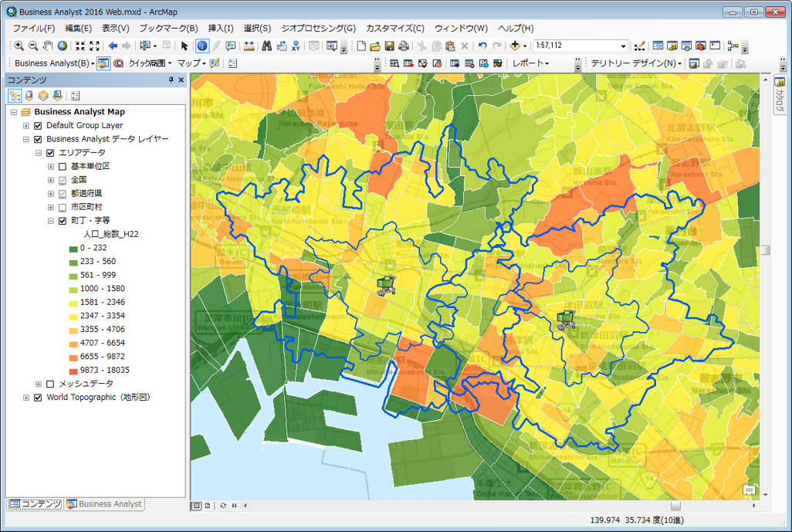Click Fixed Zoom In arrows icon
This screenshot has height=532, width=792.
click(x=80, y=46)
